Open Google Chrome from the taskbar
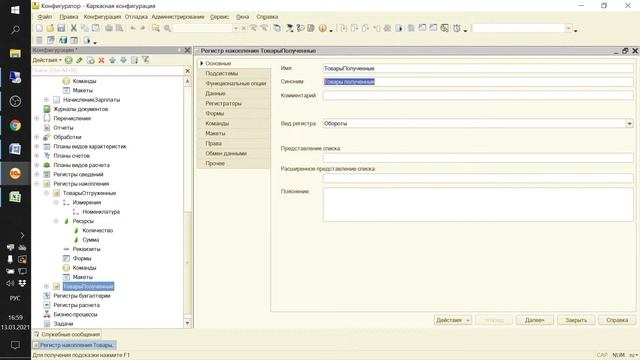The height and width of the screenshot is (360, 640). (x=15, y=125)
